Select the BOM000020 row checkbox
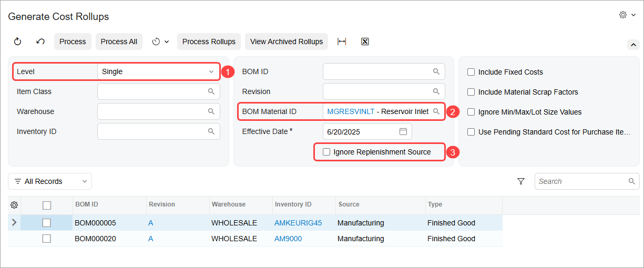Viewport: 644px width, 268px height. click(x=46, y=239)
